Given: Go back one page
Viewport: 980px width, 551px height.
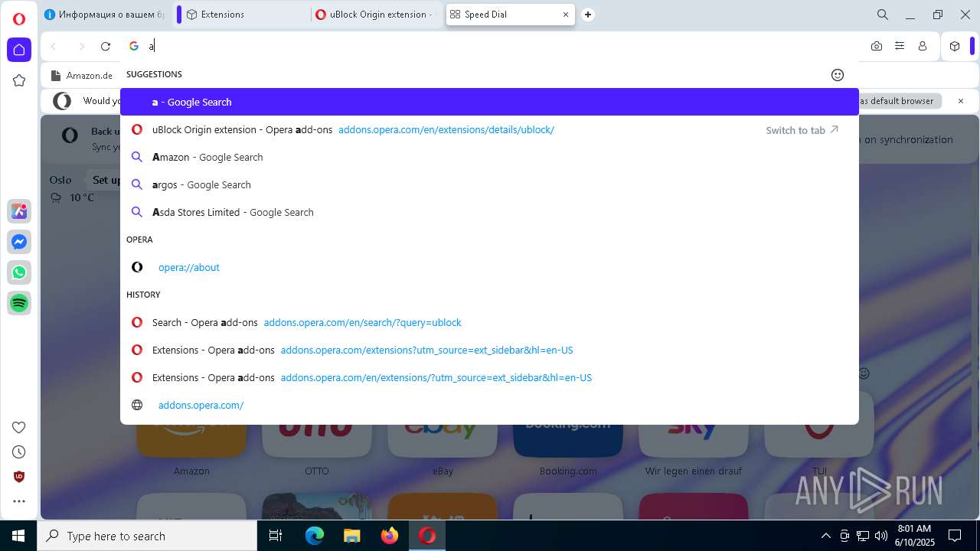Looking at the screenshot, I should pyautogui.click(x=54, y=47).
